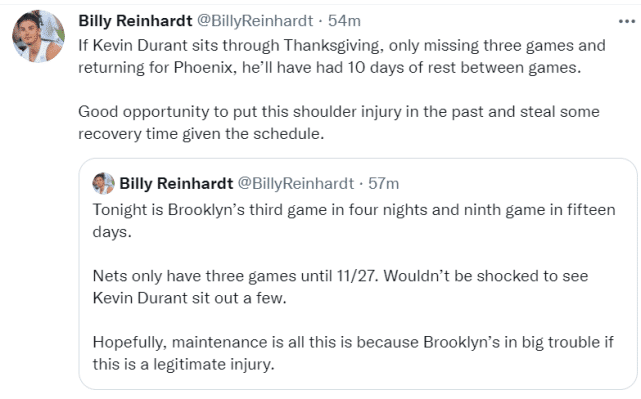
Task: Click the 'Hopefully, maintenance' paragraph in quoted tweet
Action: tap(353, 353)
